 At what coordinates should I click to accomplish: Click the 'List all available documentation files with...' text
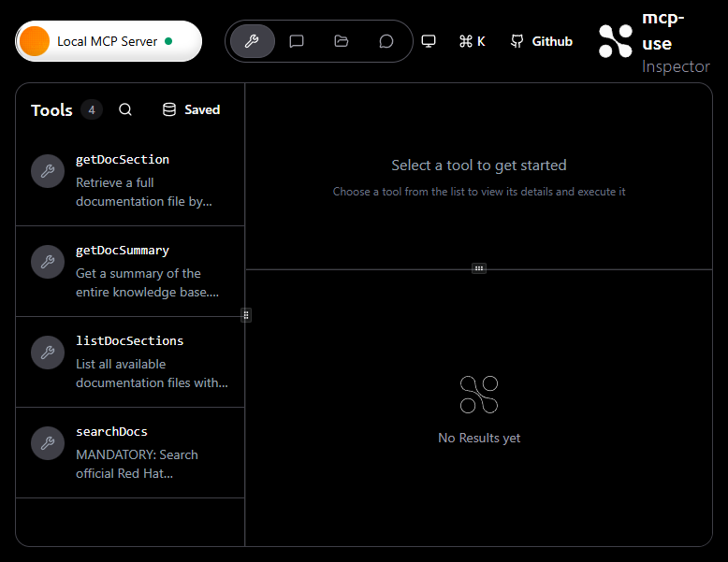[152, 374]
